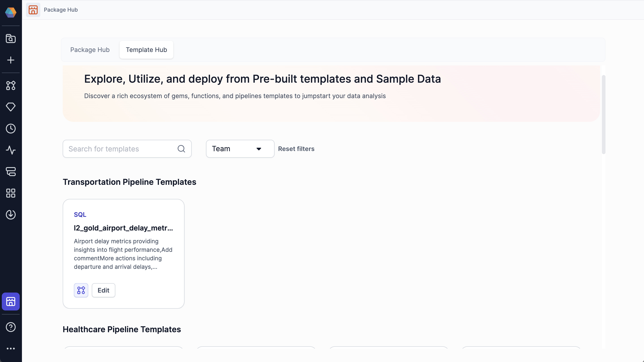
Task: Open the activity monitoring pulse icon
Action: [11, 150]
